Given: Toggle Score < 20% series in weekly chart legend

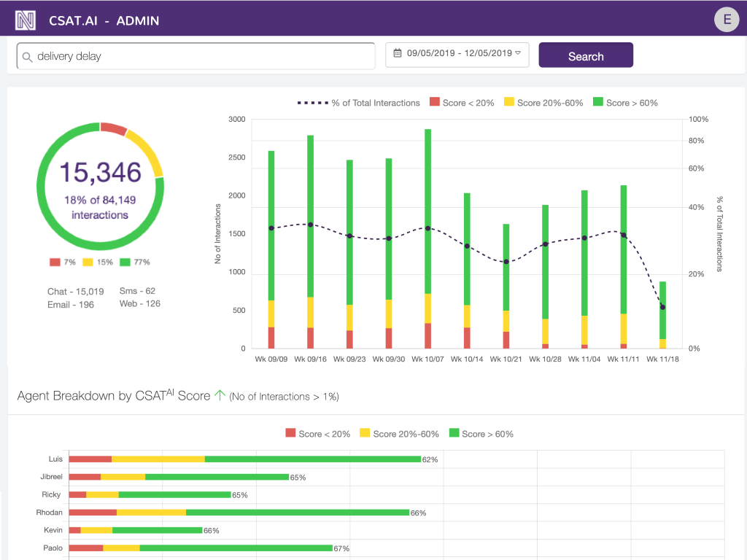Looking at the screenshot, I should [462, 103].
